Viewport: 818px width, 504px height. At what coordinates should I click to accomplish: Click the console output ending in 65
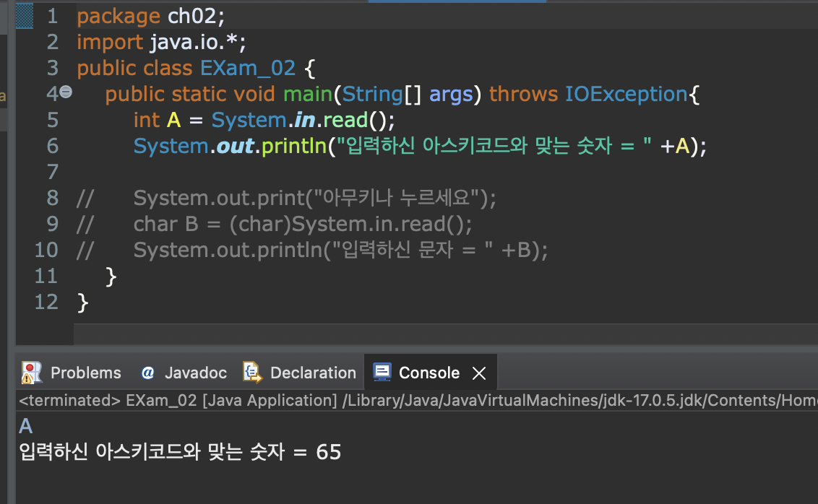pos(180,452)
